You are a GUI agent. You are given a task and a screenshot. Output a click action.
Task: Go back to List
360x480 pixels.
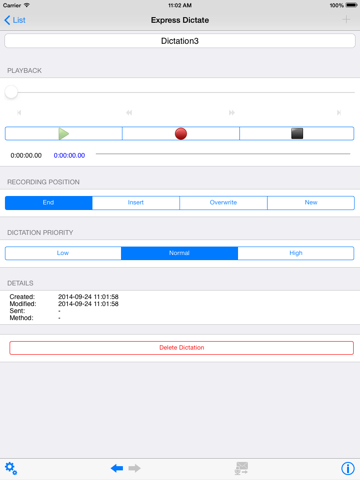(15, 20)
